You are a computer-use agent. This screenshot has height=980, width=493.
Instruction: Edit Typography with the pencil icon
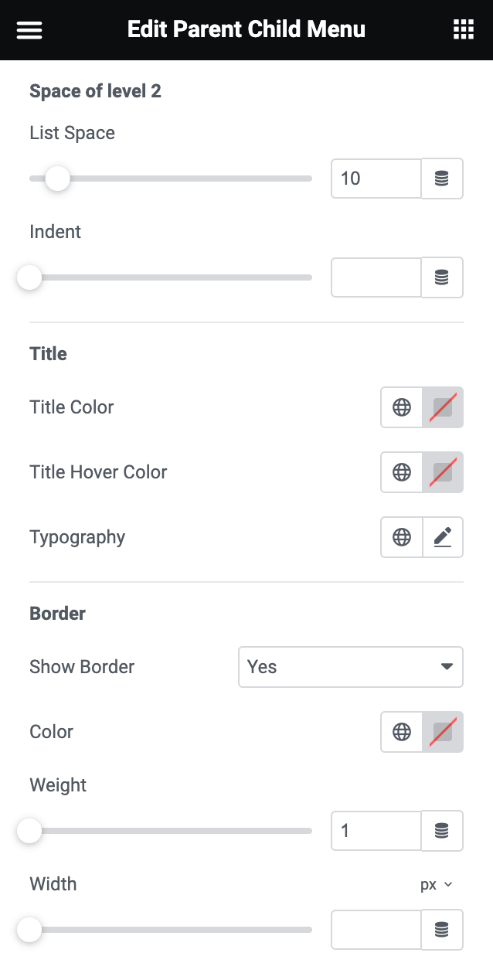(x=443, y=537)
